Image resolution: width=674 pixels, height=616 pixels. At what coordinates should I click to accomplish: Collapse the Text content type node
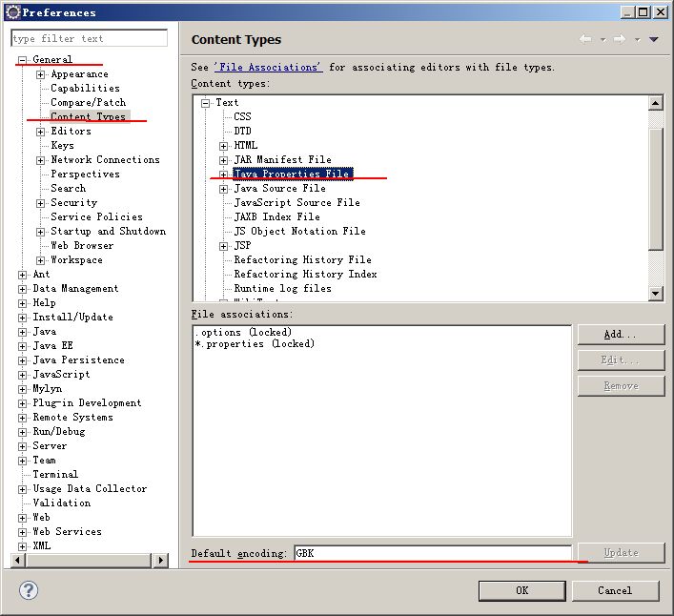coord(206,103)
